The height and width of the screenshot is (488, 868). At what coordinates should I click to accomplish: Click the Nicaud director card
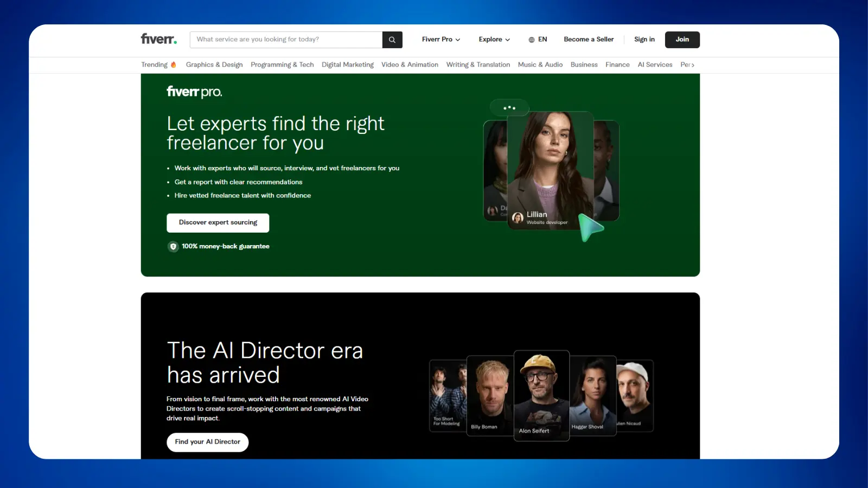635,395
